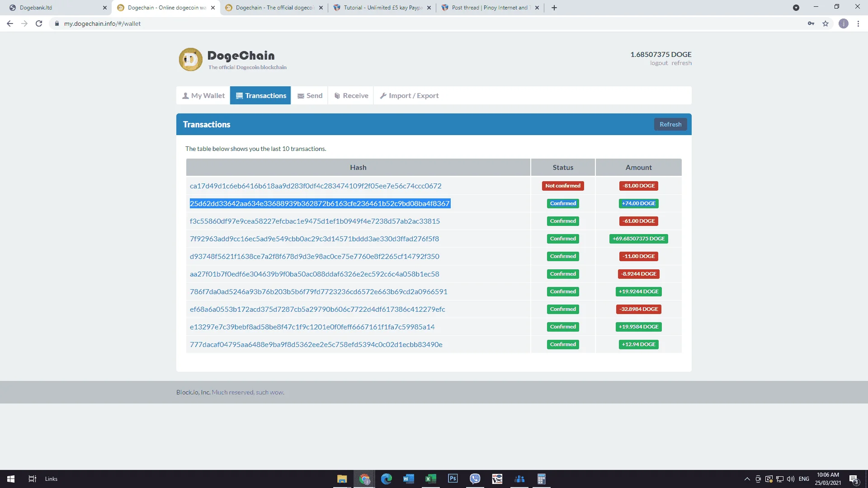Bookmark this page with the star icon
This screenshot has height=488, width=868.
(x=826, y=23)
